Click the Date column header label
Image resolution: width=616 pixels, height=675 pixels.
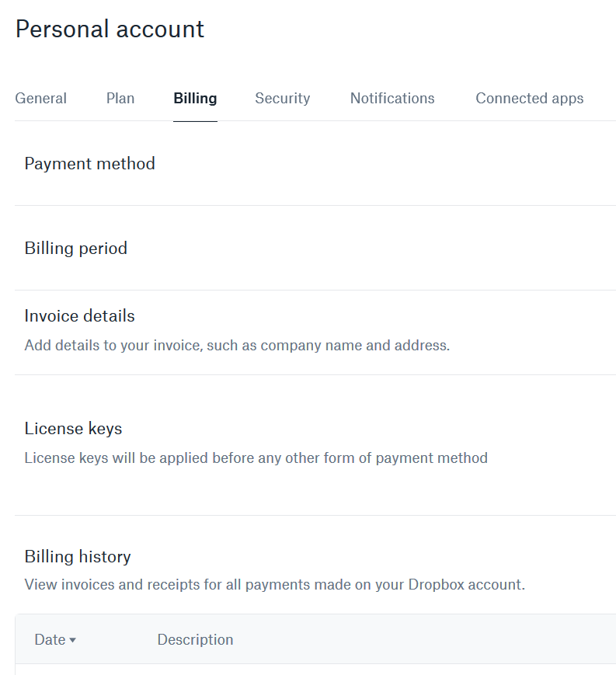pos(50,640)
